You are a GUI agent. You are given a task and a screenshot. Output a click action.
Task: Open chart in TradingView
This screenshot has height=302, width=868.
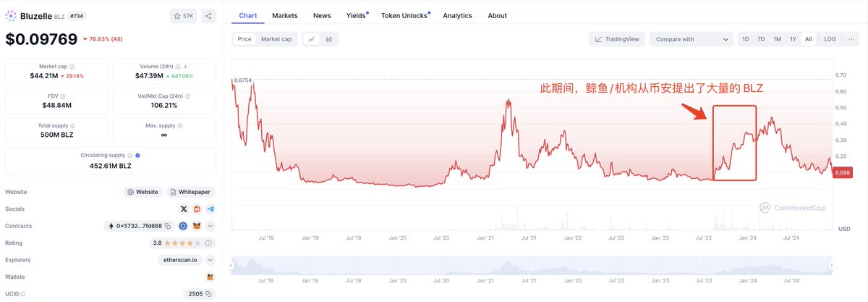[x=617, y=39]
